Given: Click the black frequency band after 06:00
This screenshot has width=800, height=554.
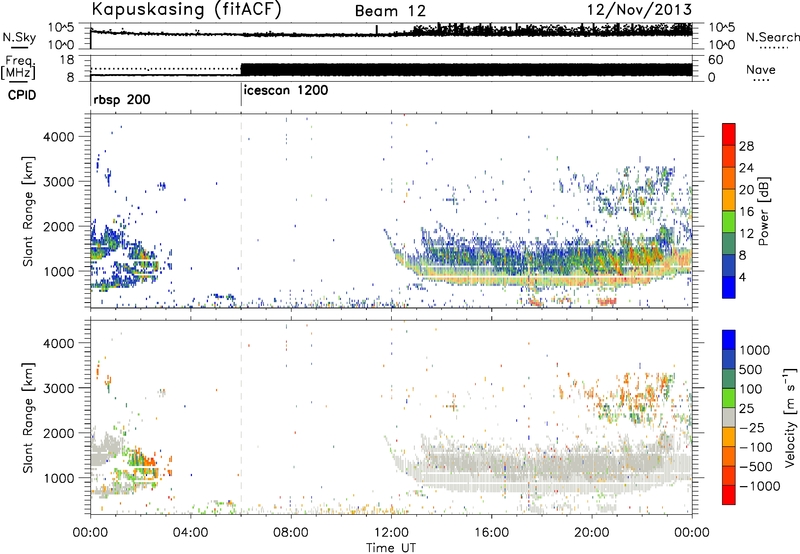Looking at the screenshot, I should tap(466, 70).
